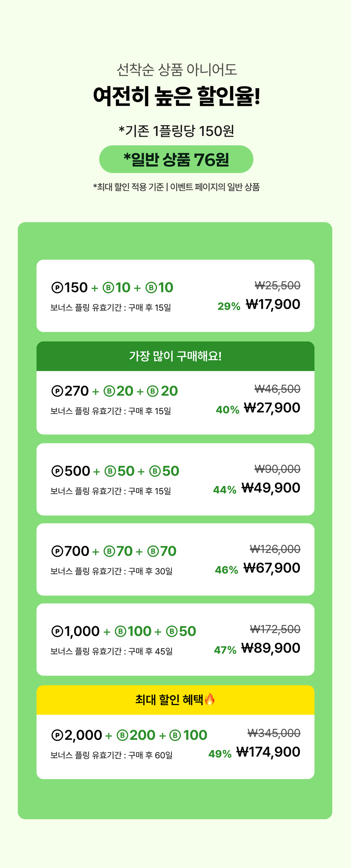Pick the ₩67,900 package price
This screenshot has width=351, height=868.
click(272, 568)
